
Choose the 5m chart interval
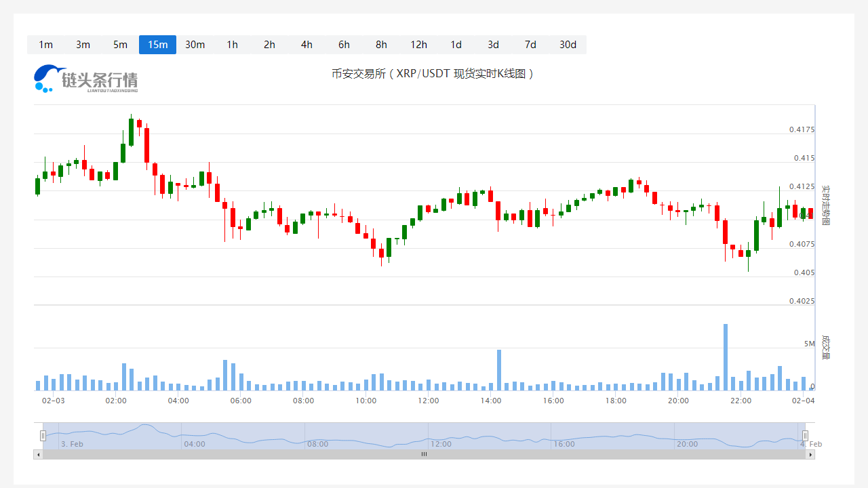point(120,45)
